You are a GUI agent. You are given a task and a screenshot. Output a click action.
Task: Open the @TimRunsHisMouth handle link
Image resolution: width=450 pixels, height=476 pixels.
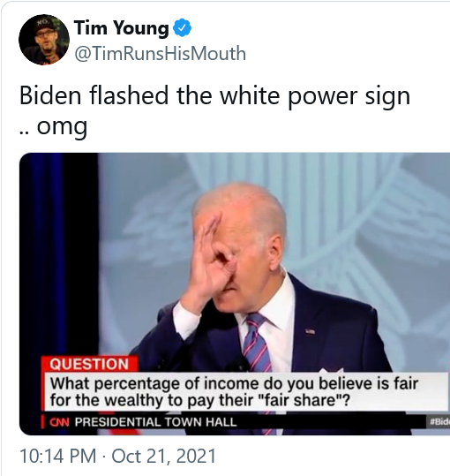(161, 53)
